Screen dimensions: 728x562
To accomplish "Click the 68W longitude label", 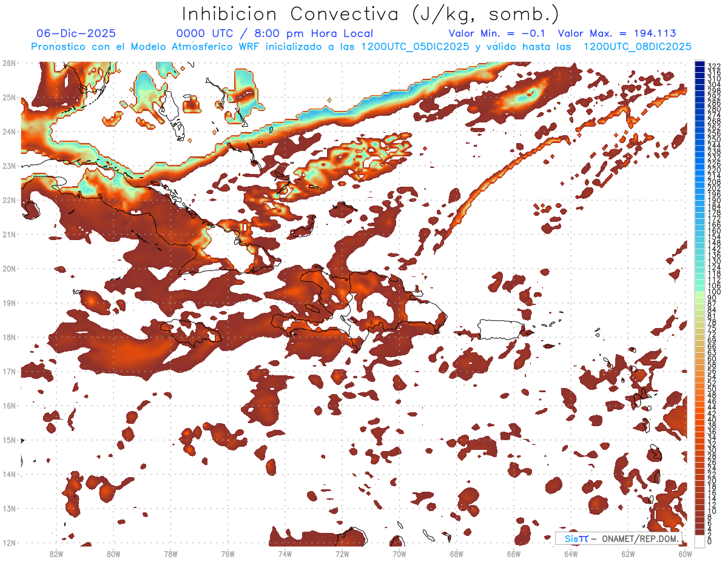I will tap(456, 554).
